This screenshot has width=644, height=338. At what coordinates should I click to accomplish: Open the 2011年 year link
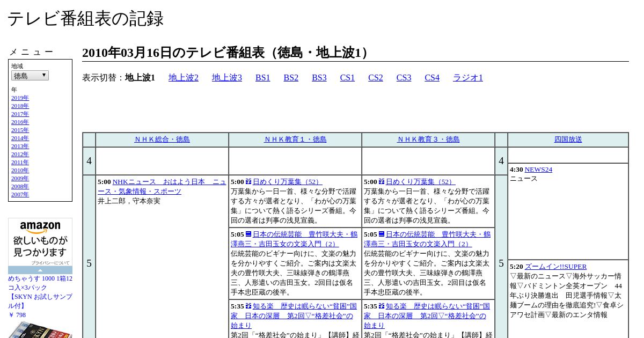pyautogui.click(x=20, y=163)
